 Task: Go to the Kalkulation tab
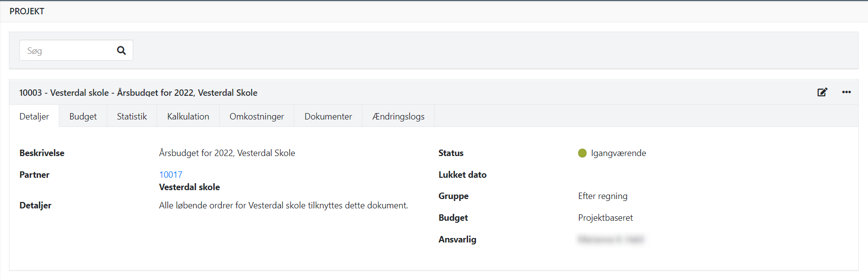tap(188, 117)
